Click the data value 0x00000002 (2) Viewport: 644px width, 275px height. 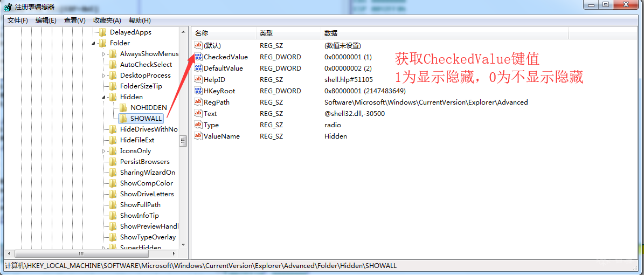[x=348, y=68]
